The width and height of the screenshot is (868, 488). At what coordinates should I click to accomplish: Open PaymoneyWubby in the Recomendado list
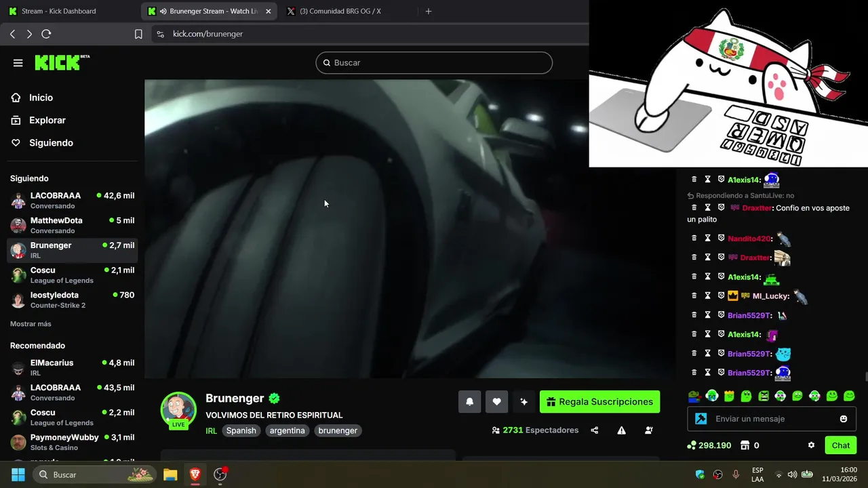pyautogui.click(x=73, y=442)
